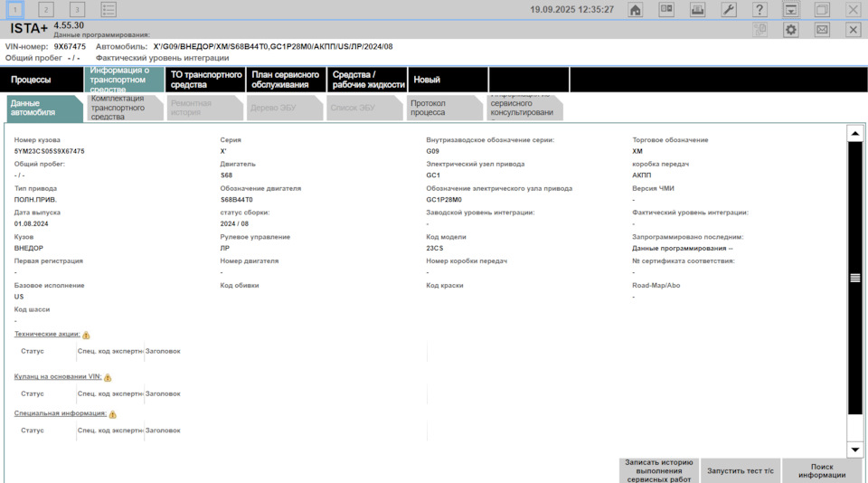868x483 pixels.
Task: Click the overlapping windows icon
Action: click(822, 9)
